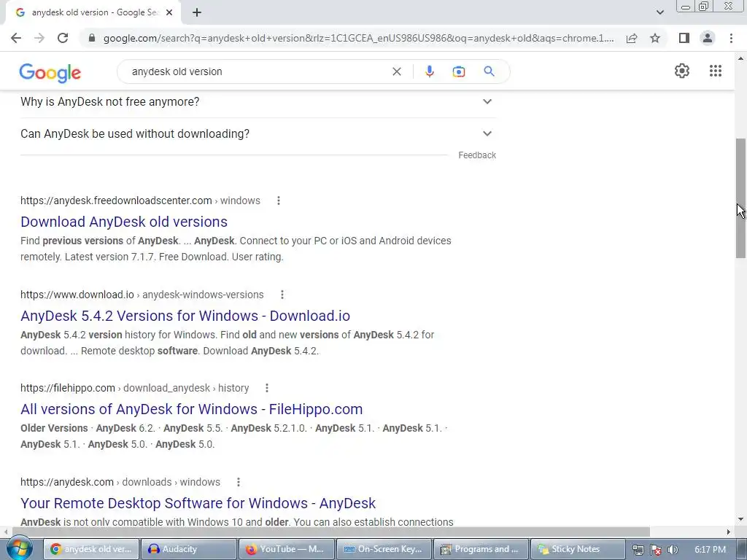Viewport: 747px width, 560px height.
Task: View site information via the lock icon
Action: [x=92, y=38]
